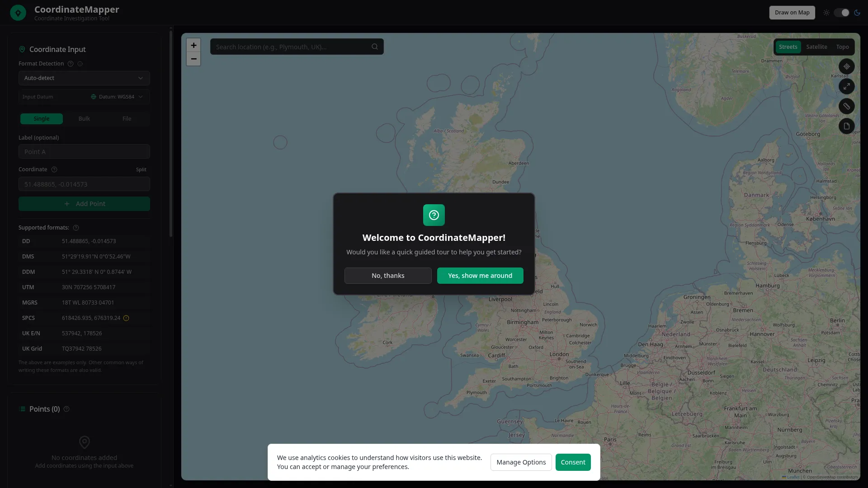Click the MGRS example 18T WL 80733 04701
The image size is (868, 488).
[88, 303]
